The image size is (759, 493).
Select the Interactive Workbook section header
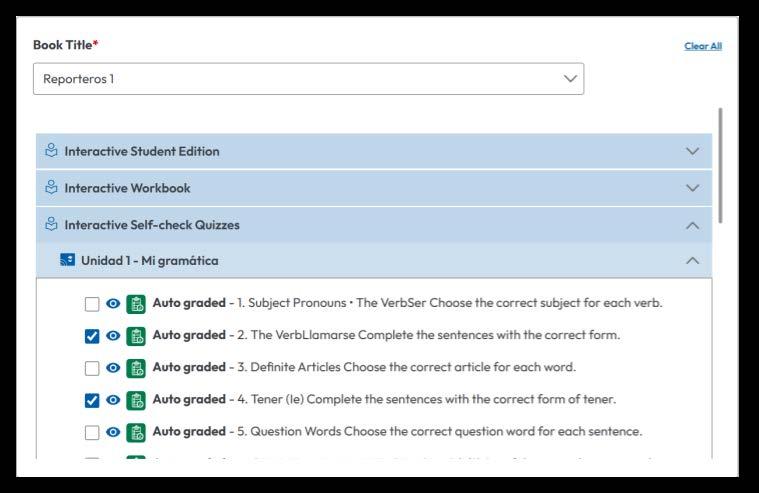pyautogui.click(x=127, y=188)
